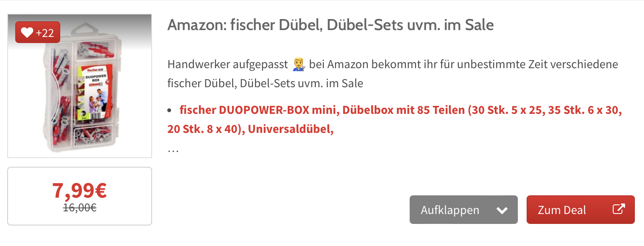
Task: Open the fischer DUOPOWER-BOX mini link
Action: 400,110
